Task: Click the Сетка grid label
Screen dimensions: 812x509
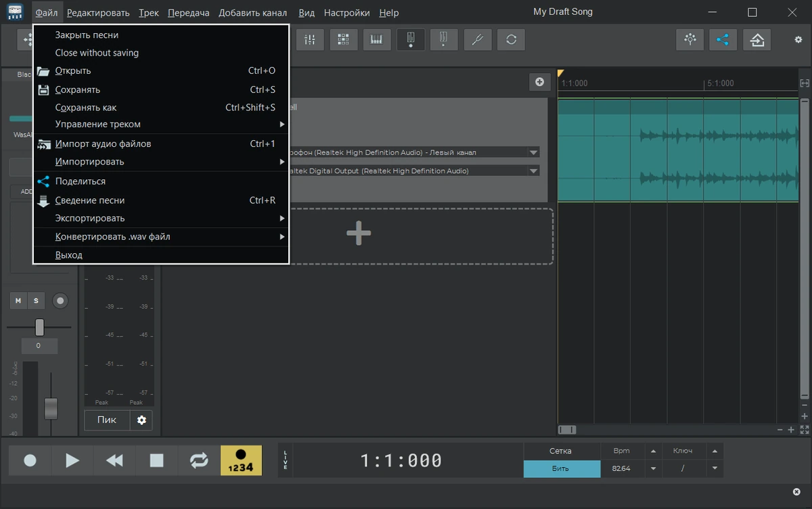Action: [560, 451]
